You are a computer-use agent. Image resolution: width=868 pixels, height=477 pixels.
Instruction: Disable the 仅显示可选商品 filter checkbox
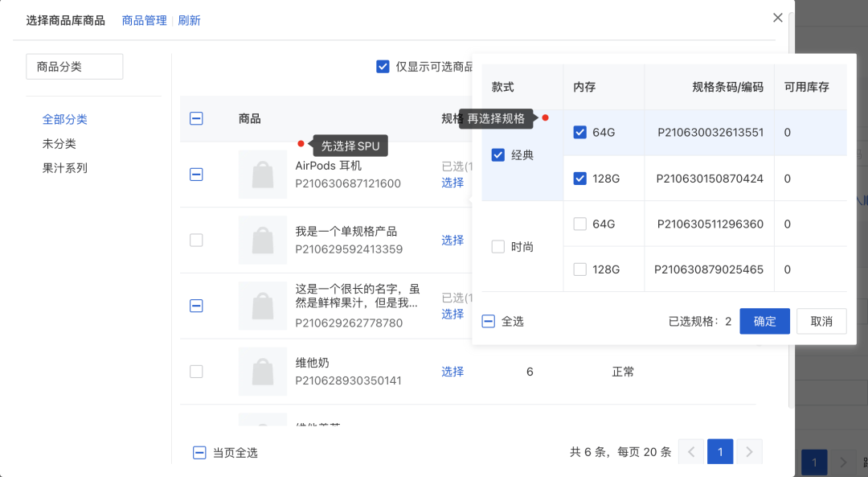[x=383, y=66]
